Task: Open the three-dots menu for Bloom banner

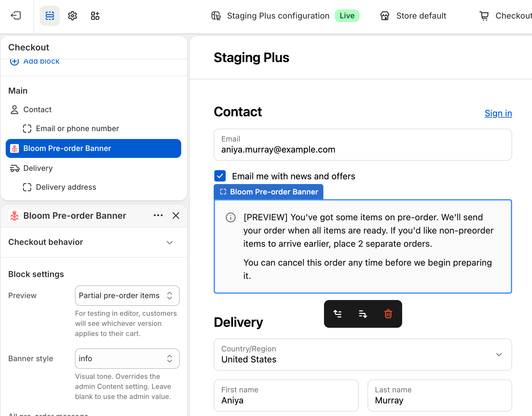Action: click(x=158, y=216)
